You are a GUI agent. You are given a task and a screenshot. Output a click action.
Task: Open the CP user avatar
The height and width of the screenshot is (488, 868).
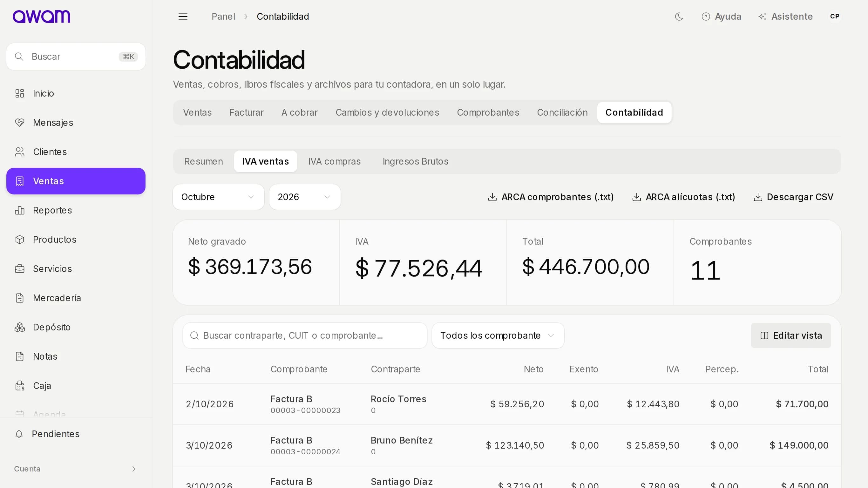[835, 17]
